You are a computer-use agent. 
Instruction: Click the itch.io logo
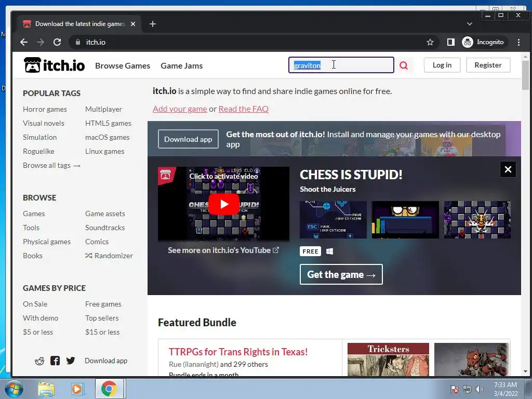(x=54, y=65)
